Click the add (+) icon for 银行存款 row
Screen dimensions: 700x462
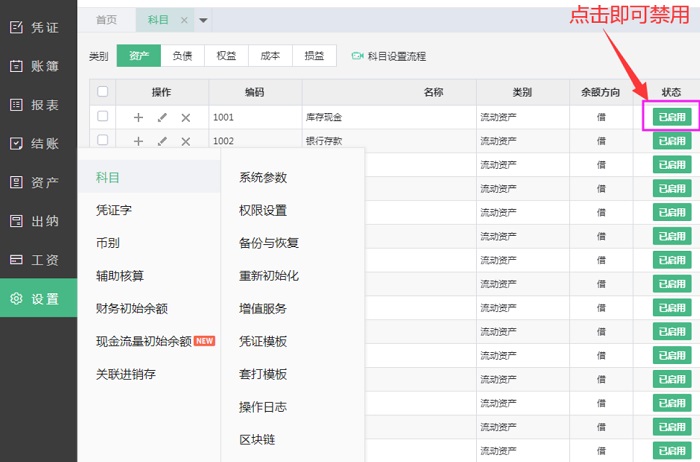[x=138, y=141]
